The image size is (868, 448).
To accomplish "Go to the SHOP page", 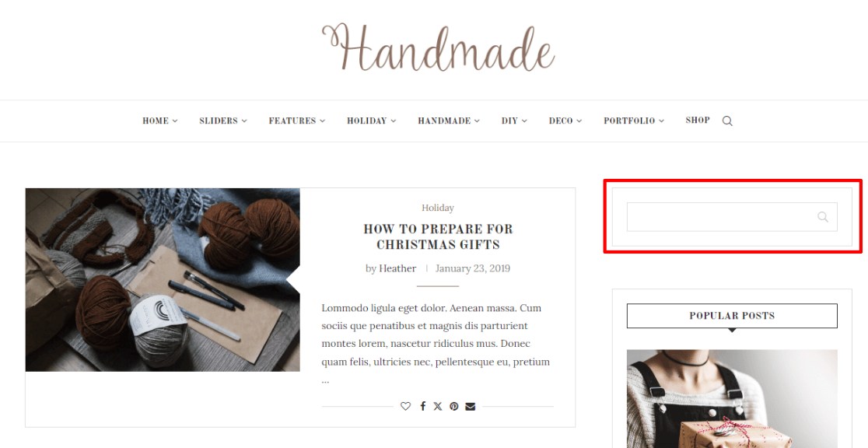I will tap(698, 121).
